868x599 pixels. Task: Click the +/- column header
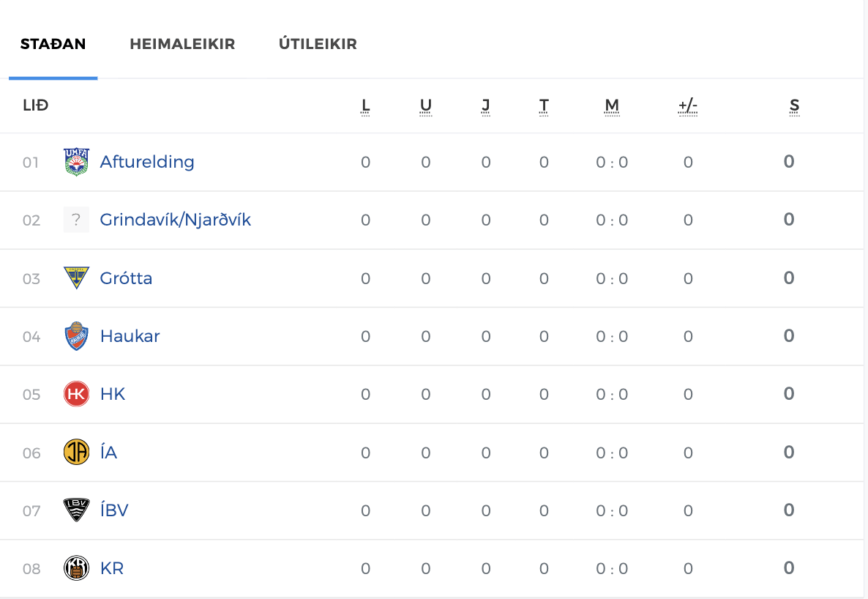click(688, 106)
